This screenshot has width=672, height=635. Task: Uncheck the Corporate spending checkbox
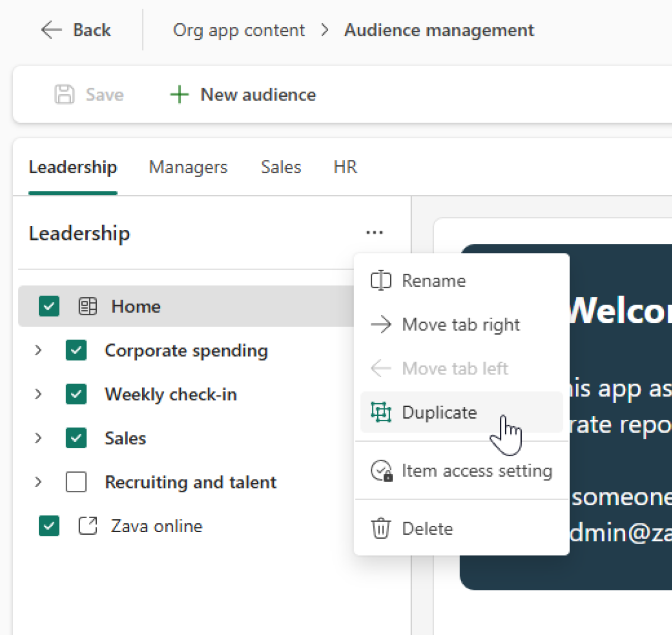[x=76, y=350]
